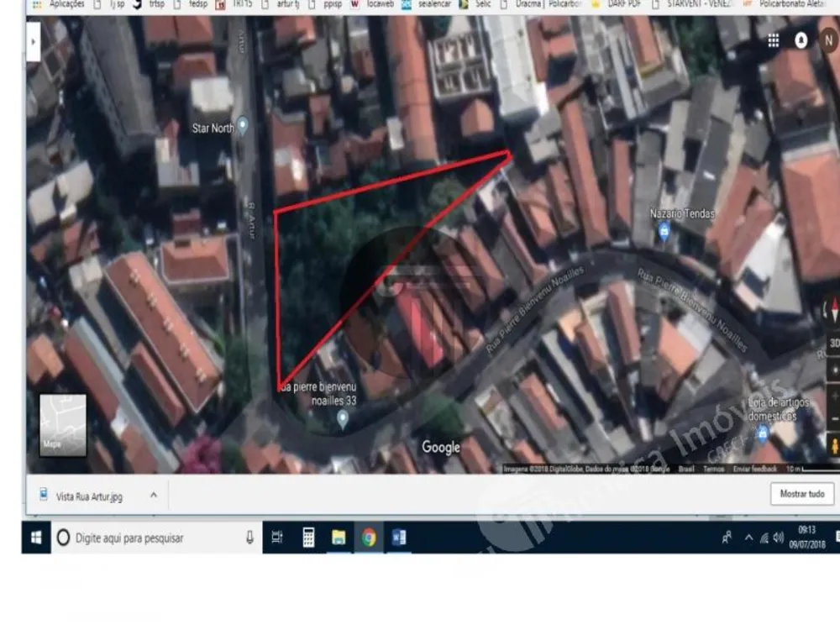Expand options for Vista Rua Artur.jpg download
This screenshot has width=840, height=630.
[154, 495]
